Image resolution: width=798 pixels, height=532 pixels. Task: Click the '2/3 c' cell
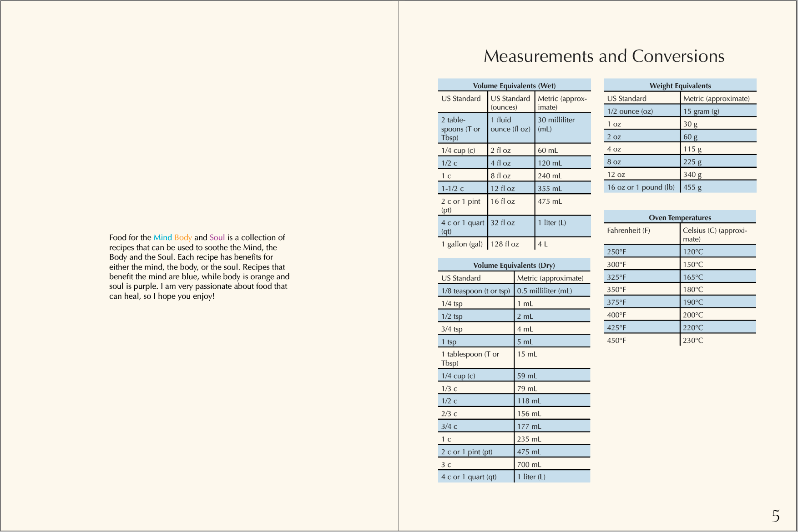[476, 413]
